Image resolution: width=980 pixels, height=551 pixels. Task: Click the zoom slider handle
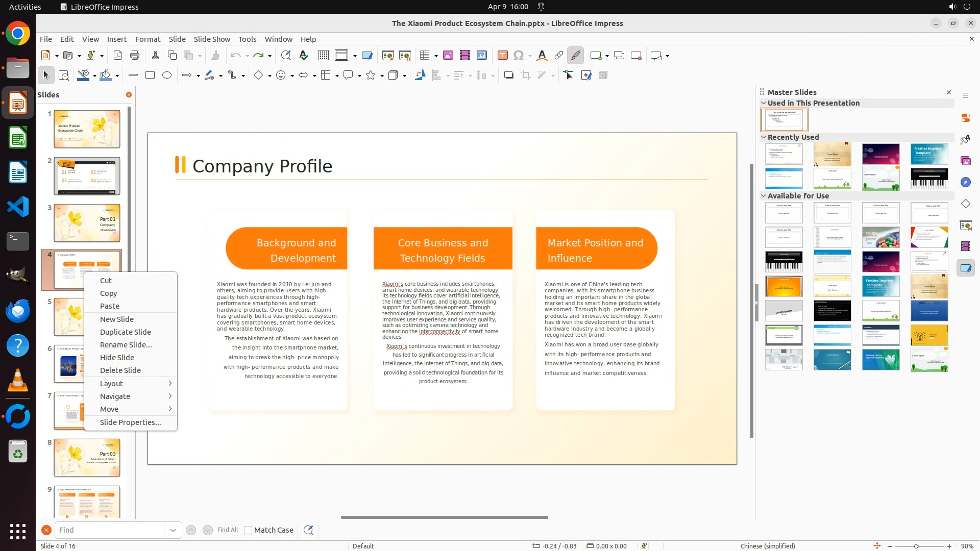(916, 546)
